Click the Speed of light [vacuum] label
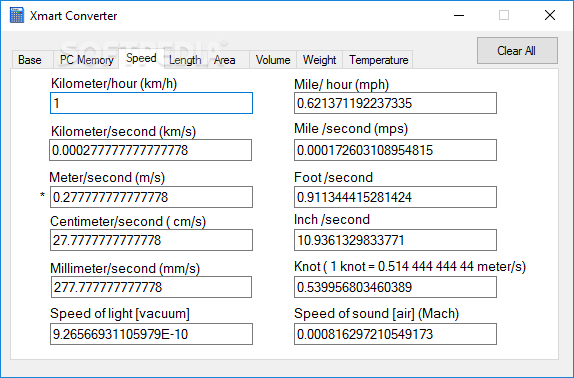The width and height of the screenshot is (574, 378). (x=120, y=314)
